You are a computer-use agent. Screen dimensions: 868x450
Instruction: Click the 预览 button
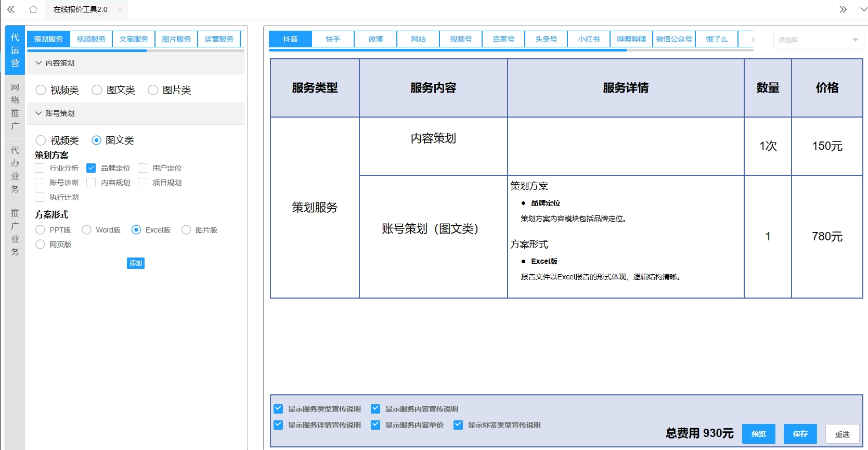[x=758, y=434]
